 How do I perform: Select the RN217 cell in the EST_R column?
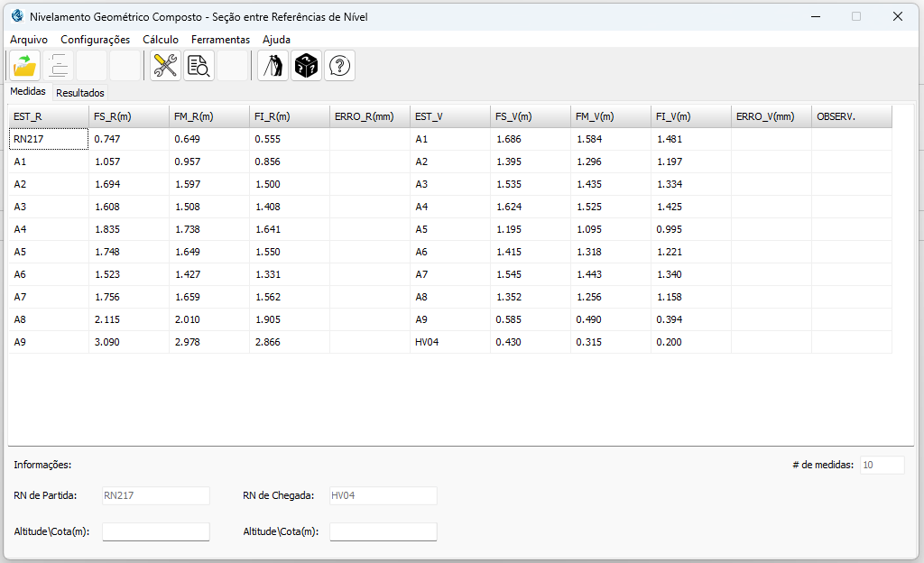click(49, 139)
